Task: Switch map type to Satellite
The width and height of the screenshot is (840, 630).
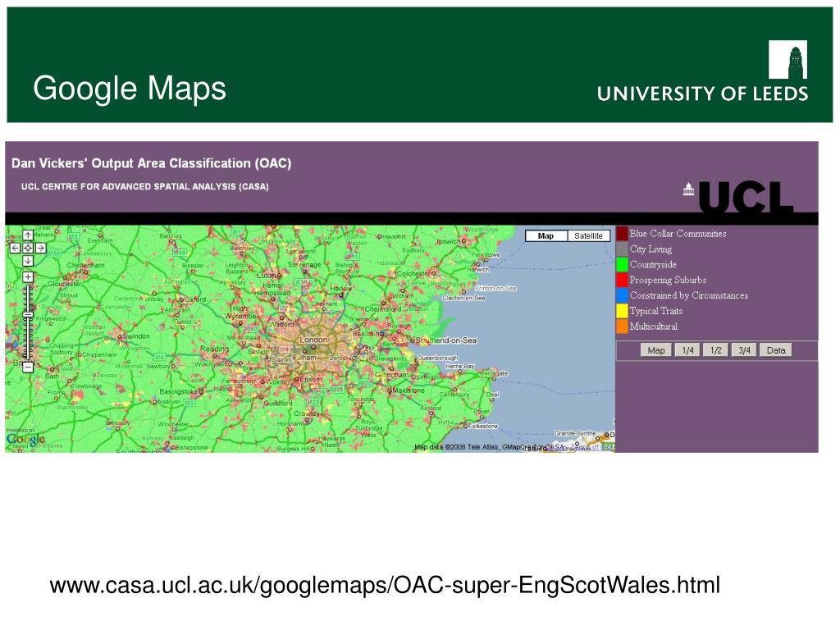Action: (x=588, y=235)
